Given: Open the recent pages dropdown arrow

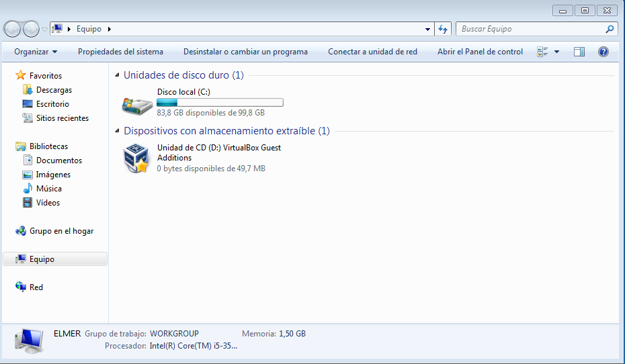Looking at the screenshot, I should (x=44, y=29).
